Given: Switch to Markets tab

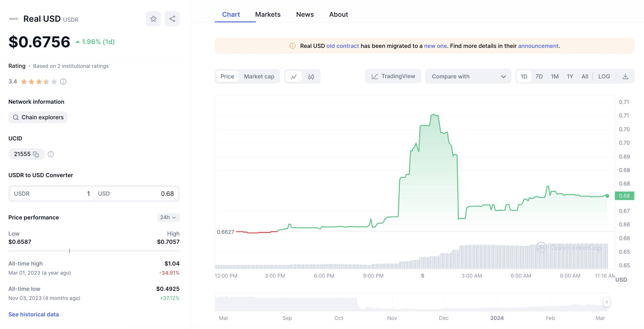Looking at the screenshot, I should point(268,14).
